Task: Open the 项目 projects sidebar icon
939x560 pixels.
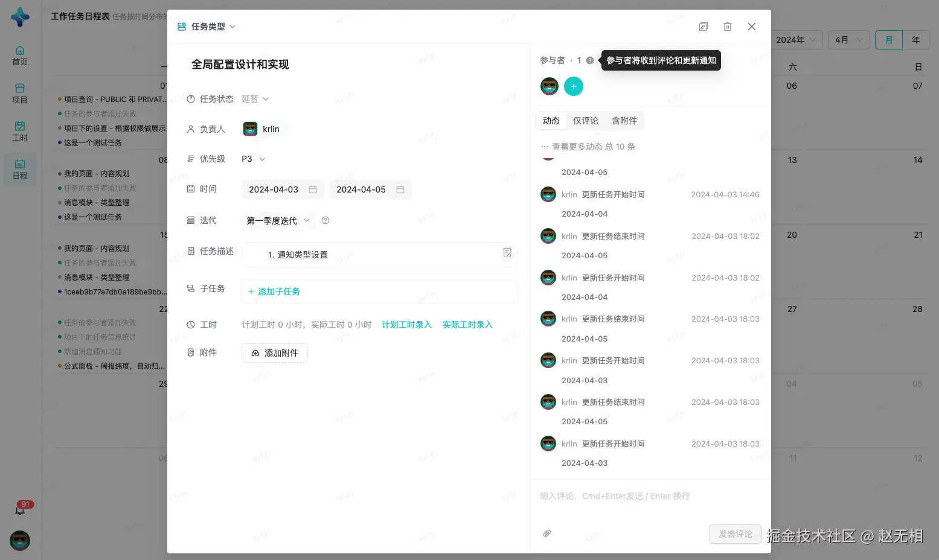Action: (x=20, y=94)
